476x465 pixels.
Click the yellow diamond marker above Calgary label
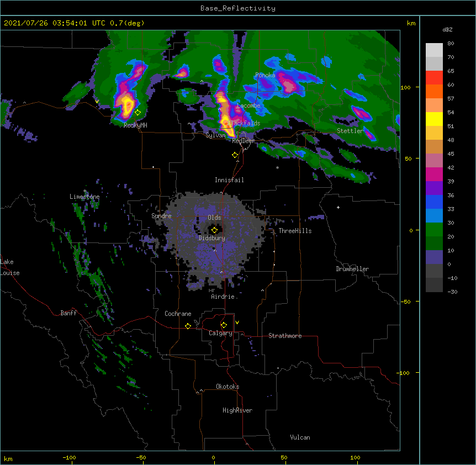224,325
